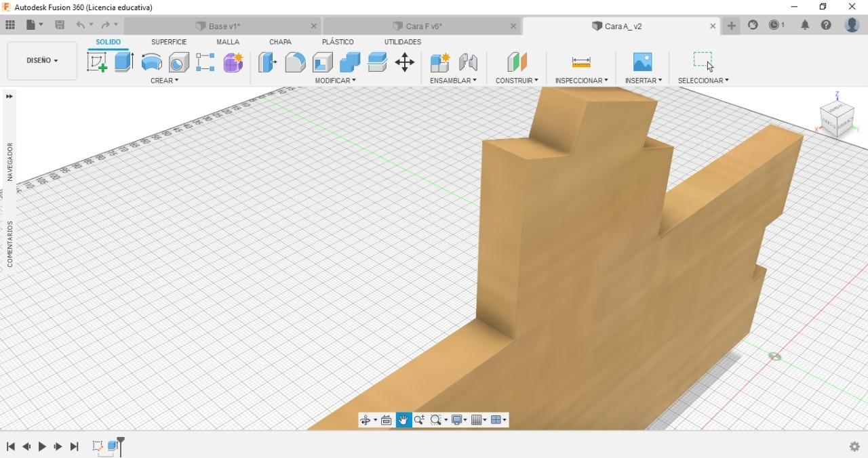868x458 pixels.
Task: Open the user profile avatar
Action: pos(852,25)
